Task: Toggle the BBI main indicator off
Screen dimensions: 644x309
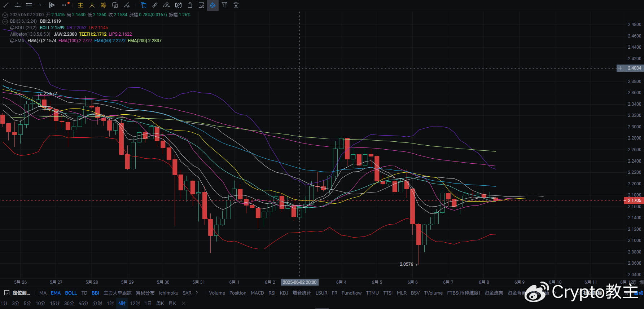Action: pyautogui.click(x=95, y=293)
